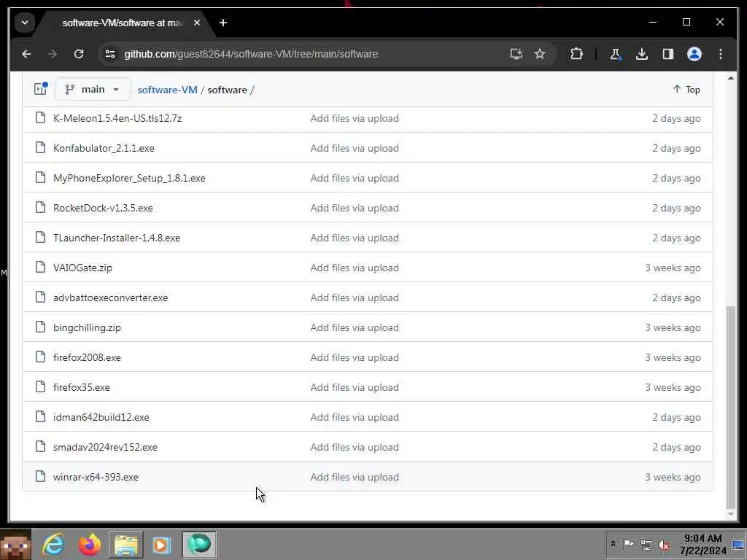747x560 pixels.
Task: Click the forward navigation arrow
Action: coord(53,54)
